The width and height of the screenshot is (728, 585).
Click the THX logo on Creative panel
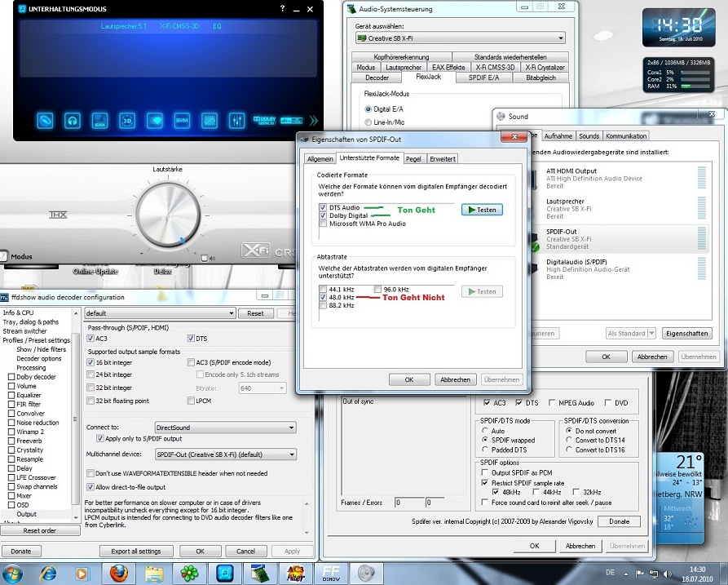pos(59,215)
